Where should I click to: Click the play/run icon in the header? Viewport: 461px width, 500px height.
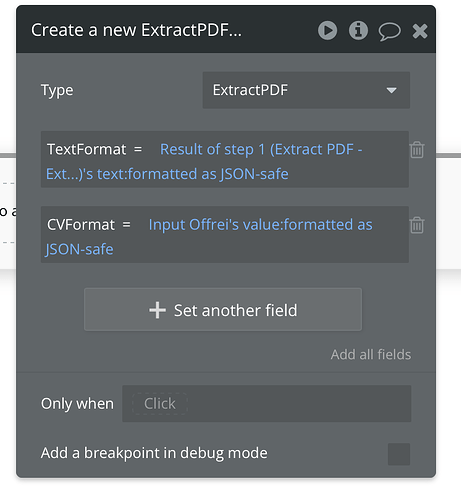327,30
